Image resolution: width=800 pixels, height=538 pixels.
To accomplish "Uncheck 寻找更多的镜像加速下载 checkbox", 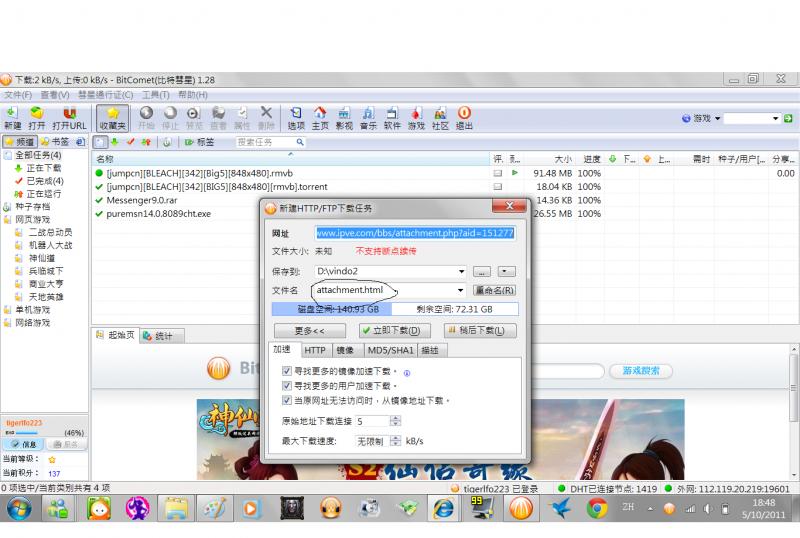I will click(x=287, y=371).
